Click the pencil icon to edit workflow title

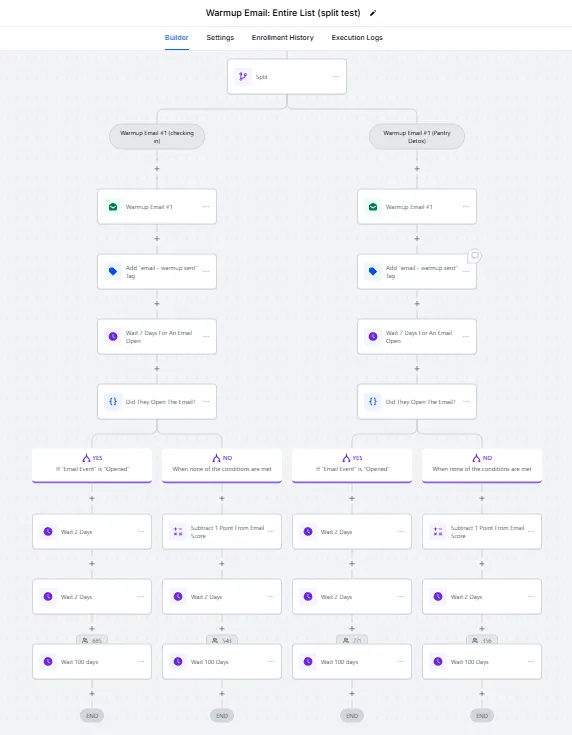coord(373,13)
